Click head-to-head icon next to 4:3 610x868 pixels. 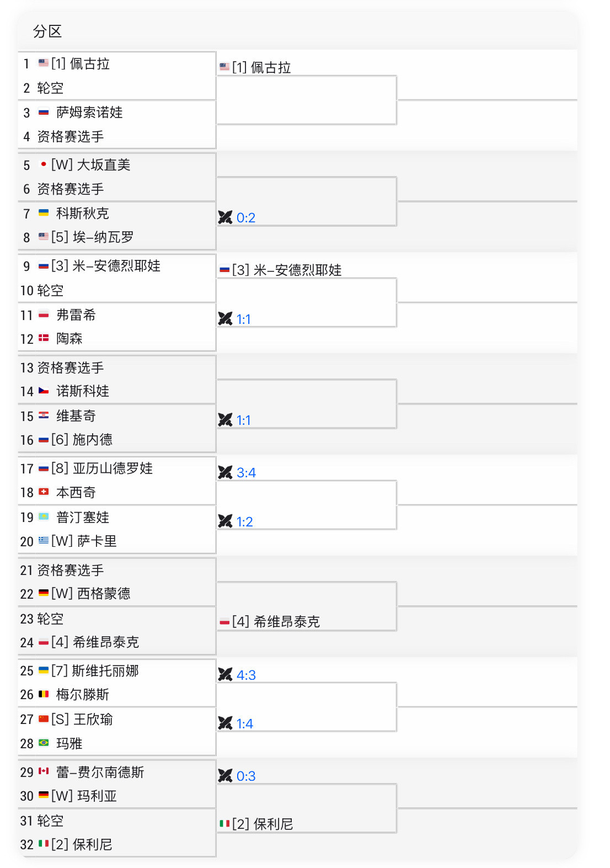coord(225,674)
